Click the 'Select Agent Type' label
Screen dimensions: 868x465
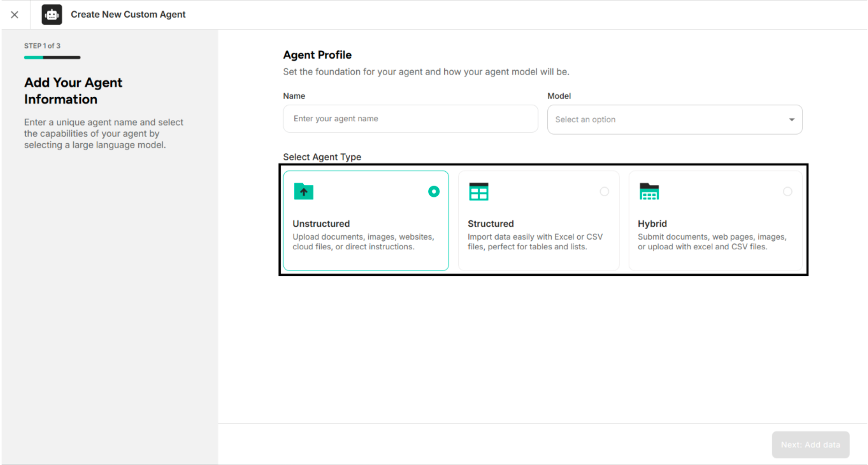(322, 157)
